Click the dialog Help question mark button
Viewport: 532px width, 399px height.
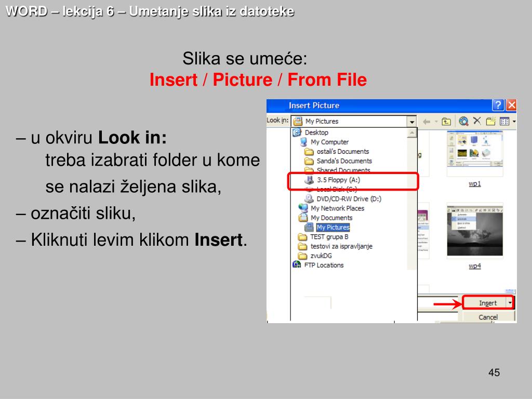[498, 105]
